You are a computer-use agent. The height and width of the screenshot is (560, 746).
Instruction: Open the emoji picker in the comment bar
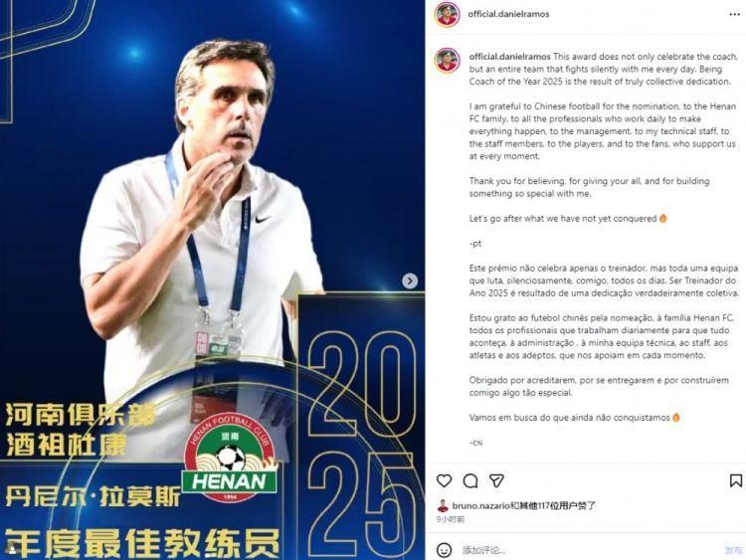coord(444,550)
